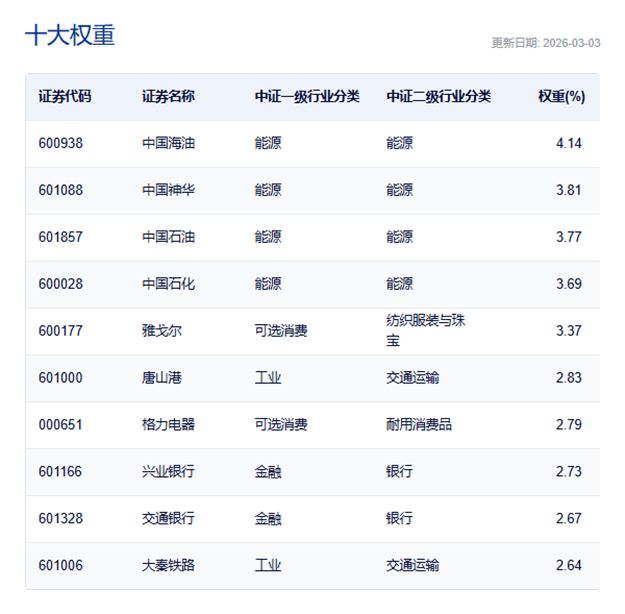625x614 pixels.
Task: Select the 证券代码 column header
Action: [x=65, y=97]
